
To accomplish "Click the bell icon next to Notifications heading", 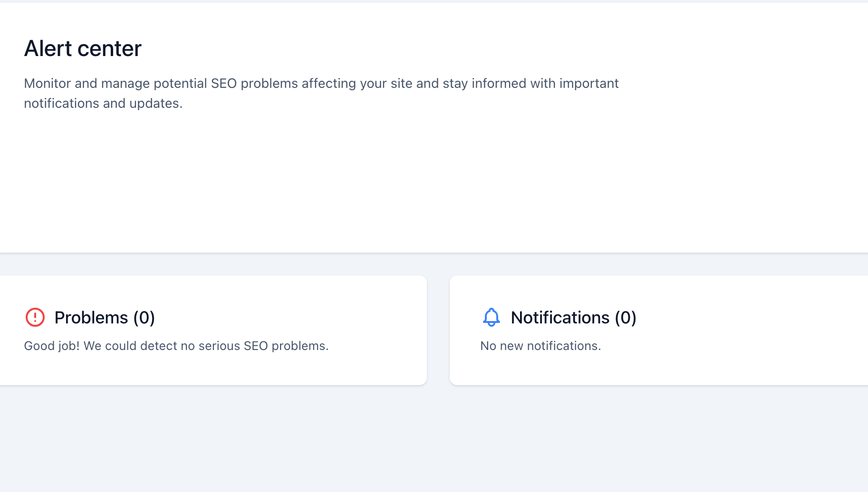I will pyautogui.click(x=492, y=318).
